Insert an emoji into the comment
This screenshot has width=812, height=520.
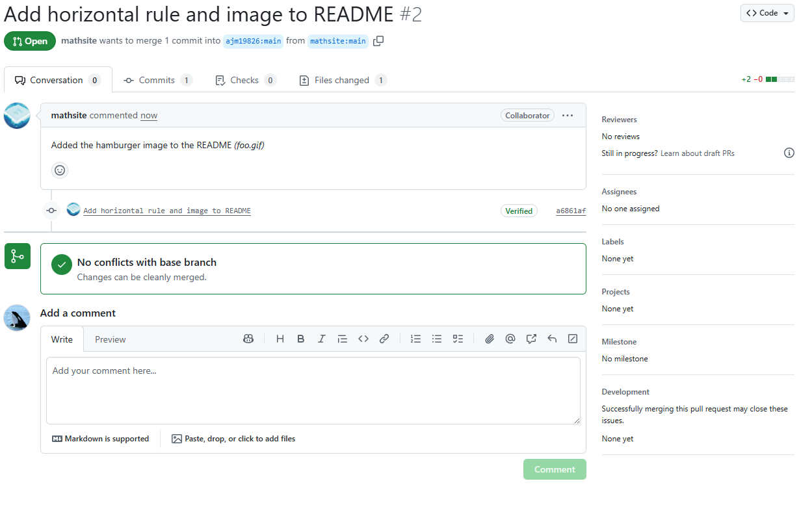pyautogui.click(x=59, y=170)
